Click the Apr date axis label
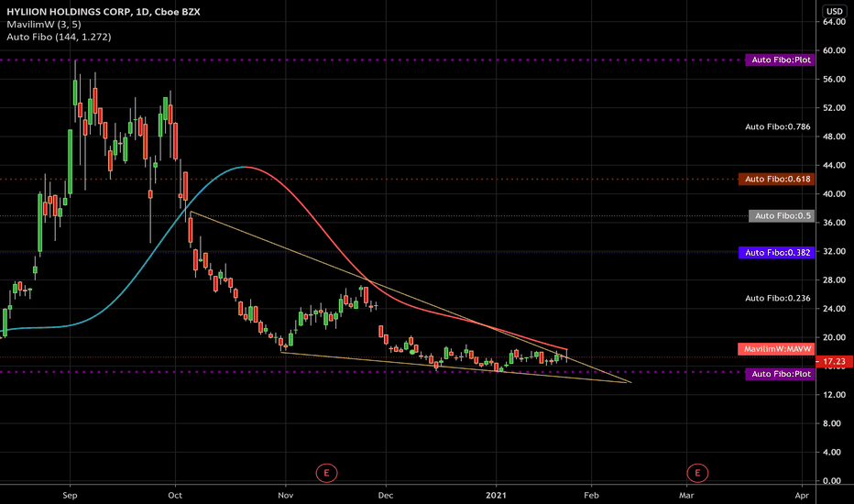This screenshot has width=854, height=504. 802,495
